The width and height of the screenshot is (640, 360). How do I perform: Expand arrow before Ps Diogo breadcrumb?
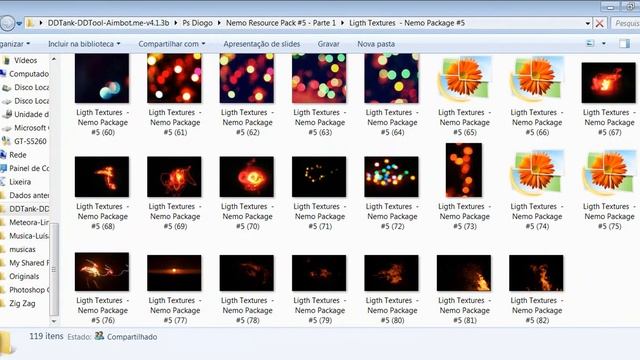[176, 23]
